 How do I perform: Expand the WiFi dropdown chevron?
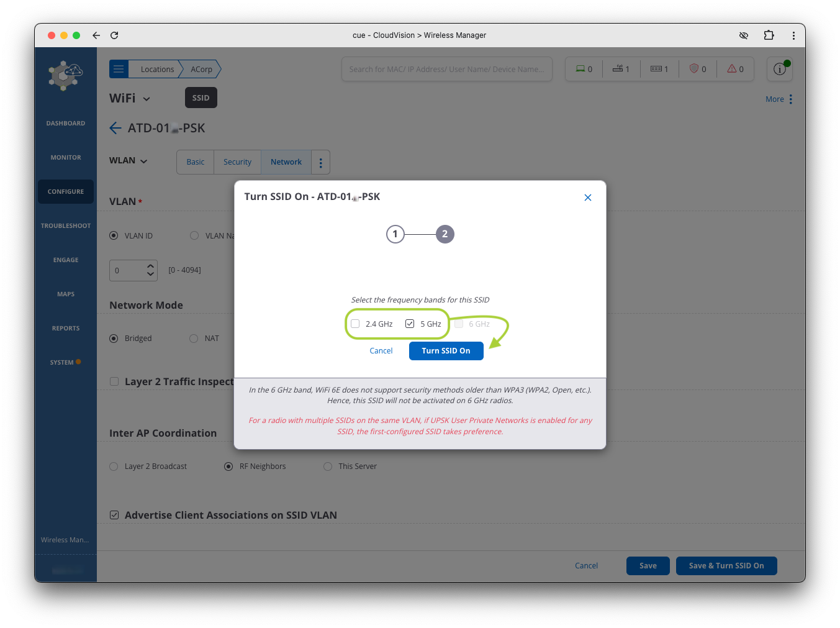pos(147,99)
